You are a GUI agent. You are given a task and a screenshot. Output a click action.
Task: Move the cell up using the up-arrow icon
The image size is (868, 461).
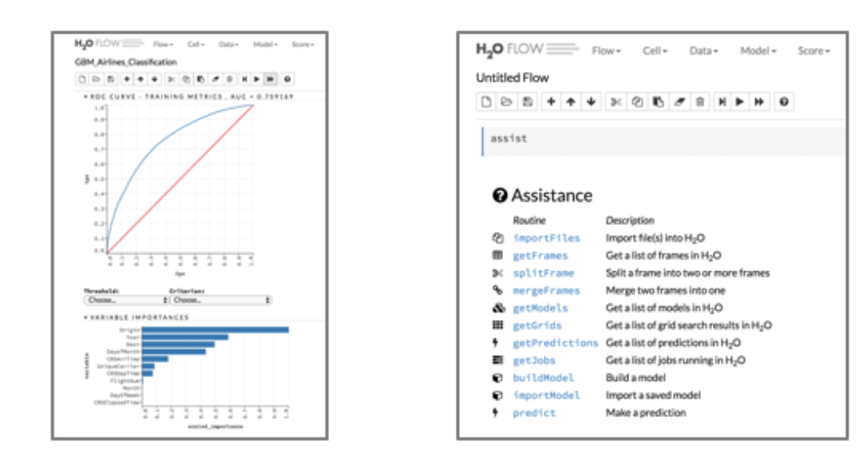click(571, 98)
